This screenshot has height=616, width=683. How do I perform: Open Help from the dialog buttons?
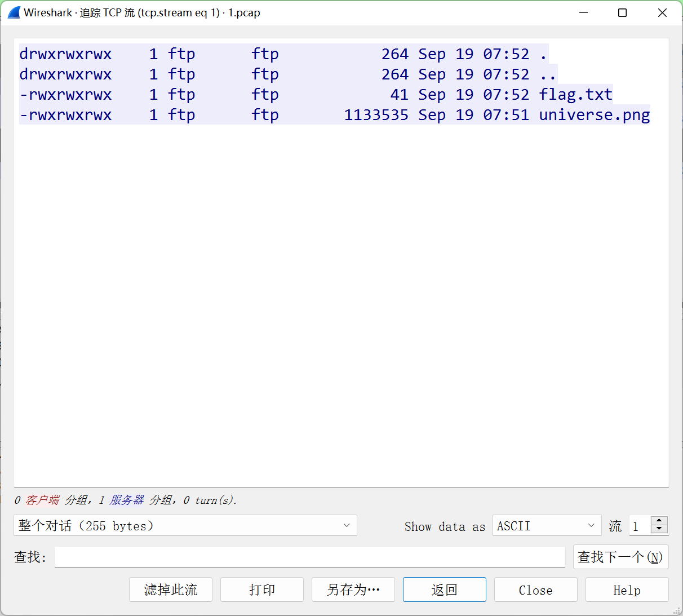627,590
